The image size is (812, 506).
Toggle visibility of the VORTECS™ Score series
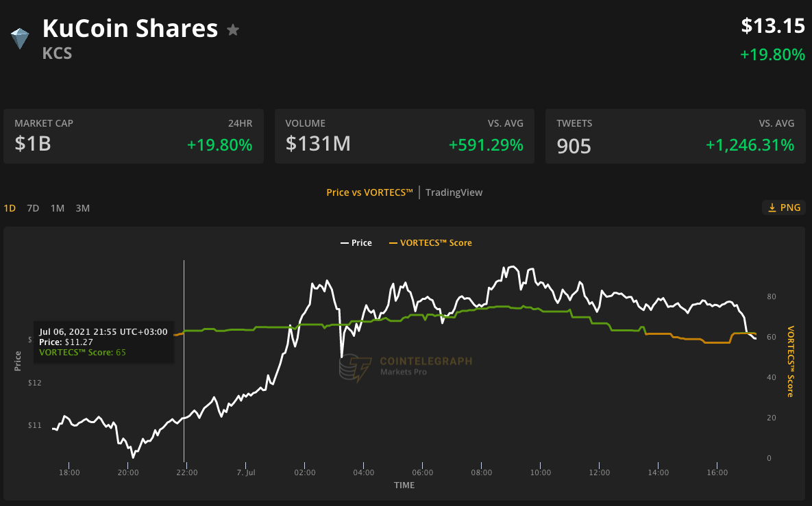point(430,242)
